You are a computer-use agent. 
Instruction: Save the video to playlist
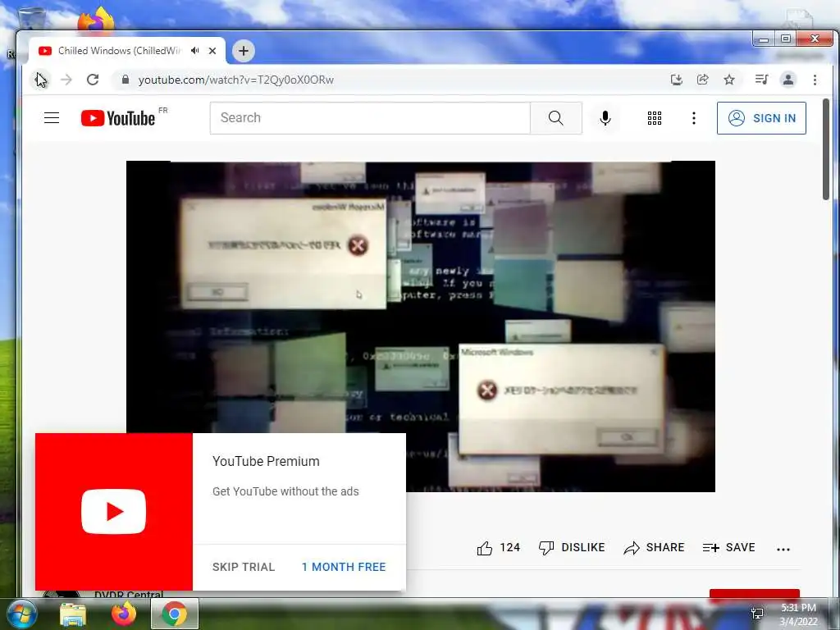(728, 547)
